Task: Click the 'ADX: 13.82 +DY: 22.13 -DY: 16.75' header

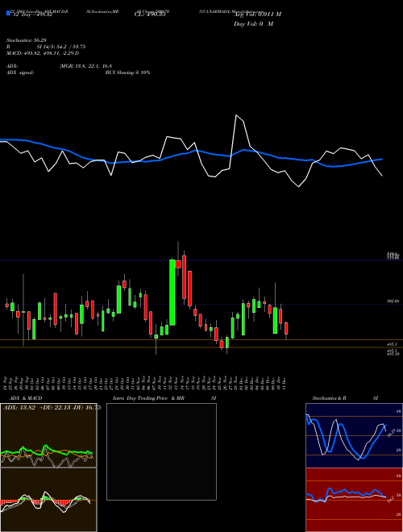Action: pos(52,408)
